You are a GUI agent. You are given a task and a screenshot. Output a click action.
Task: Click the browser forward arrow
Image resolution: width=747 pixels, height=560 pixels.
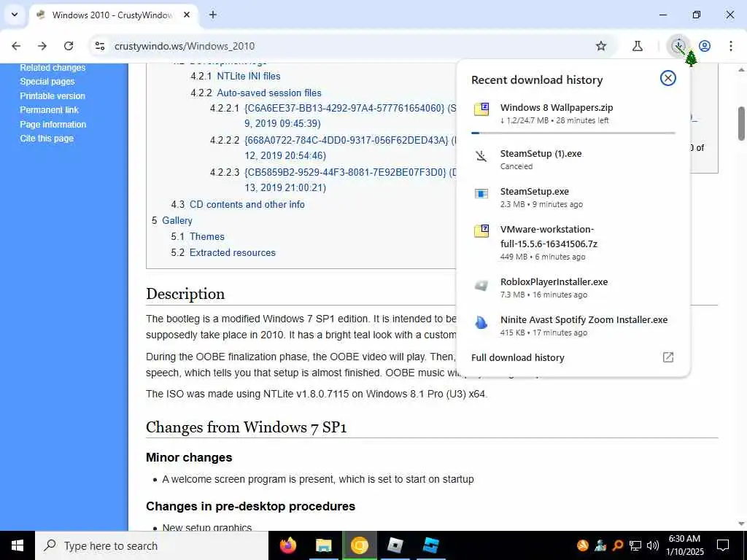pos(42,46)
